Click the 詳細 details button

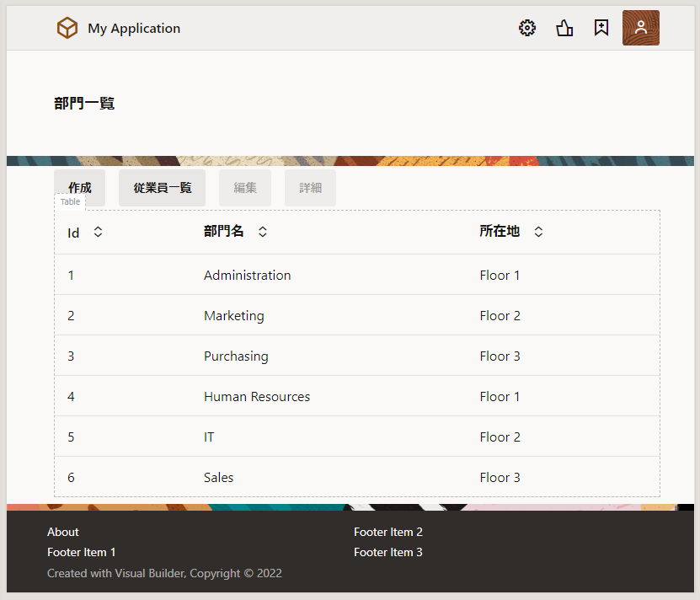310,188
